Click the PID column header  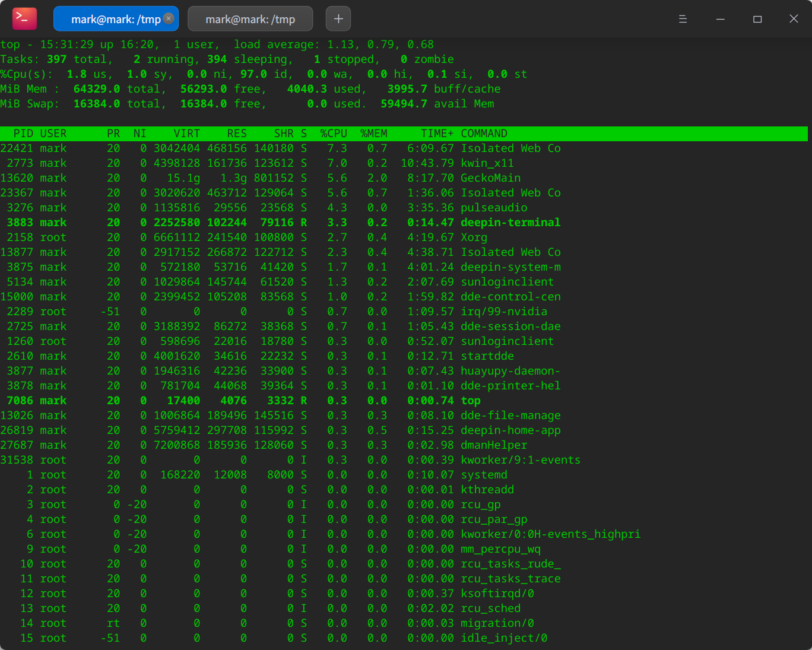click(x=23, y=134)
